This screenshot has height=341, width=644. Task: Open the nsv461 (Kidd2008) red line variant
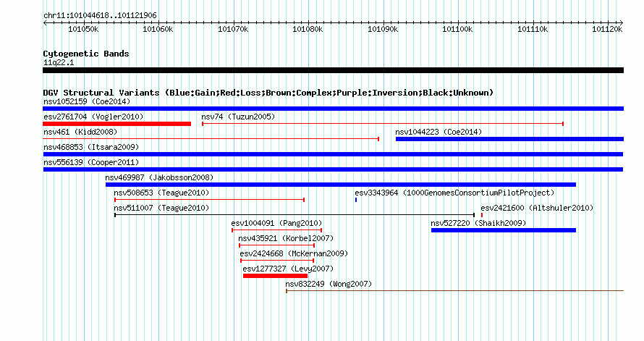211,139
